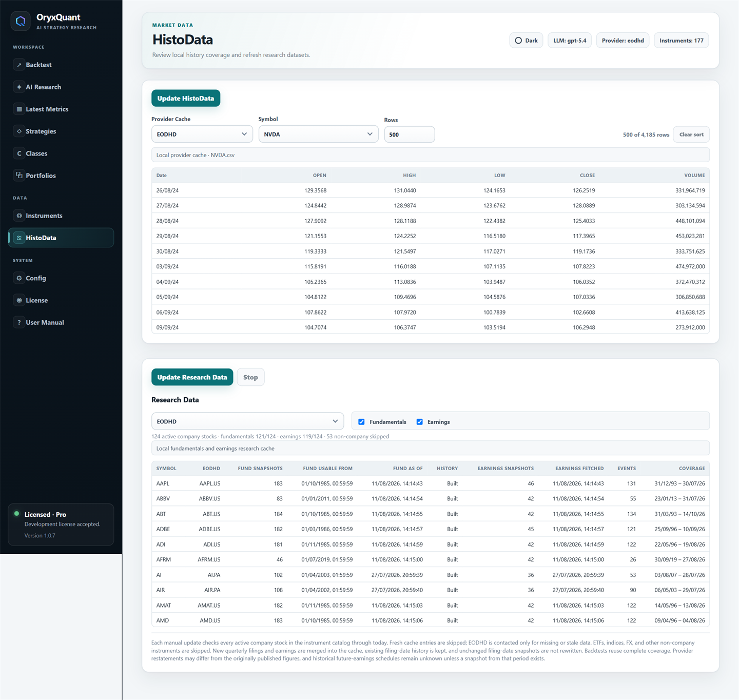The width and height of the screenshot is (739, 700).
Task: Click the Stop button
Action: (250, 377)
